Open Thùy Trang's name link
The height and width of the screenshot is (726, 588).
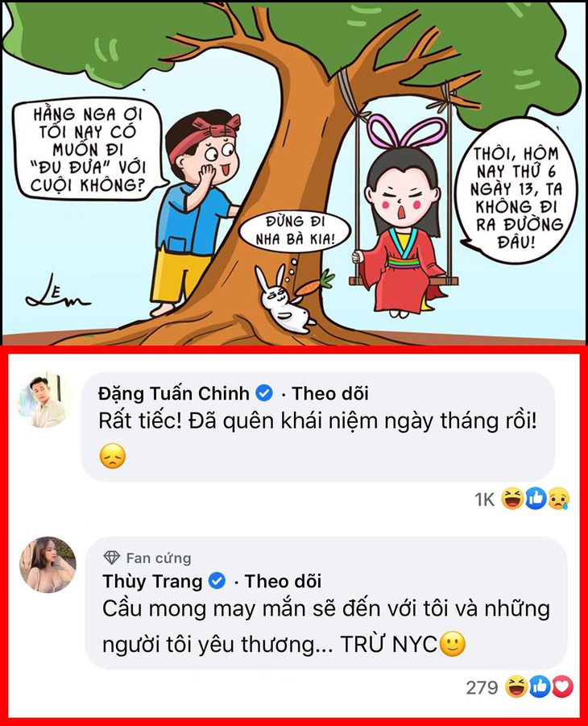coord(152,581)
